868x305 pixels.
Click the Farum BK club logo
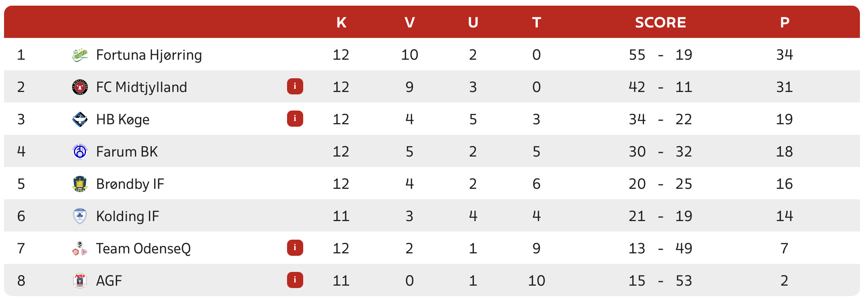[x=80, y=151]
